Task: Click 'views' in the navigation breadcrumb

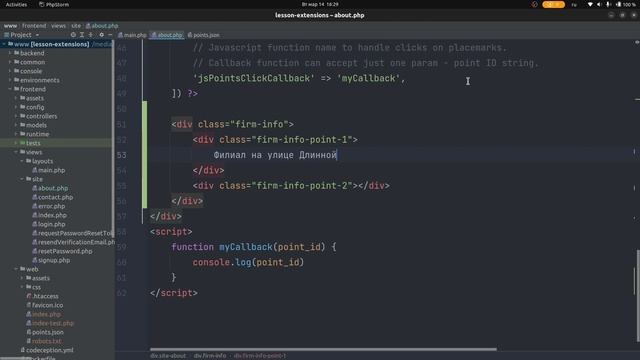Action: click(58, 26)
